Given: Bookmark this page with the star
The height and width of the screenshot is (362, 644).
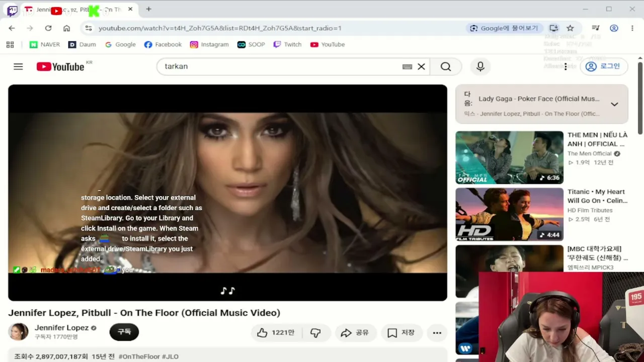Looking at the screenshot, I should pyautogui.click(x=570, y=28).
